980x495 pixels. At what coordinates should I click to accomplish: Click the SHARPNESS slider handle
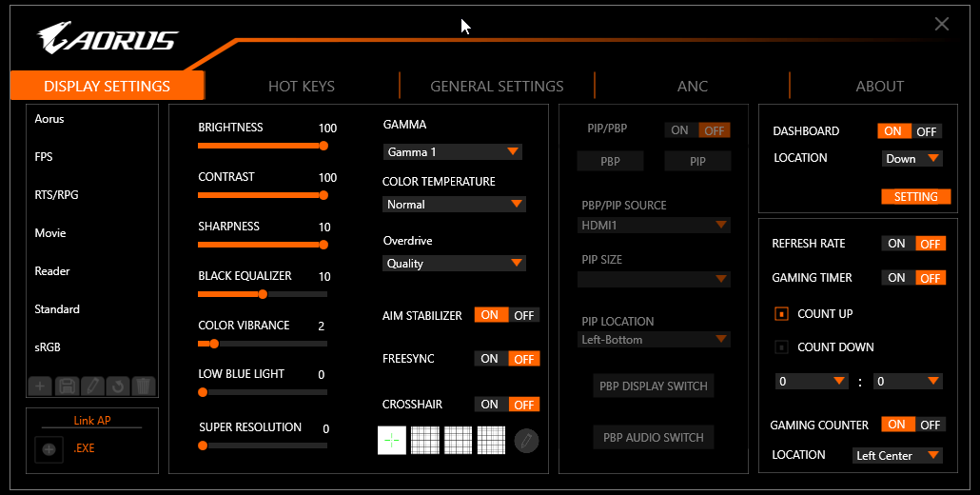click(x=323, y=245)
